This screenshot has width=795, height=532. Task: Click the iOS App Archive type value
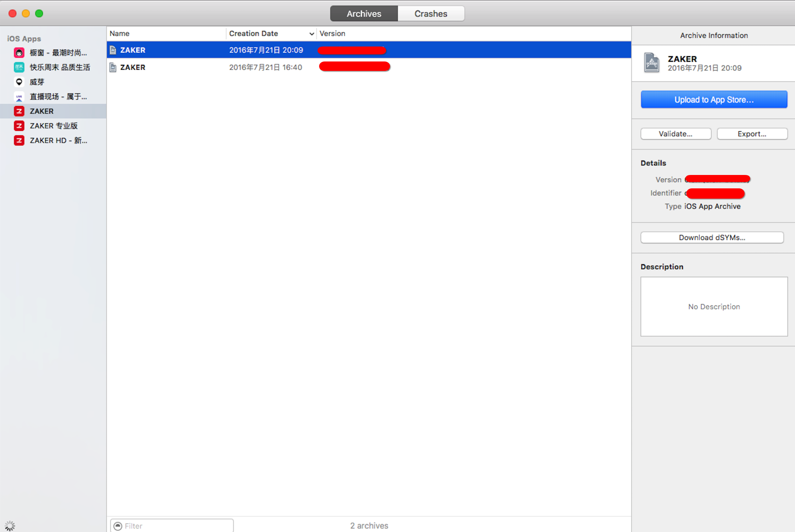[712, 206]
